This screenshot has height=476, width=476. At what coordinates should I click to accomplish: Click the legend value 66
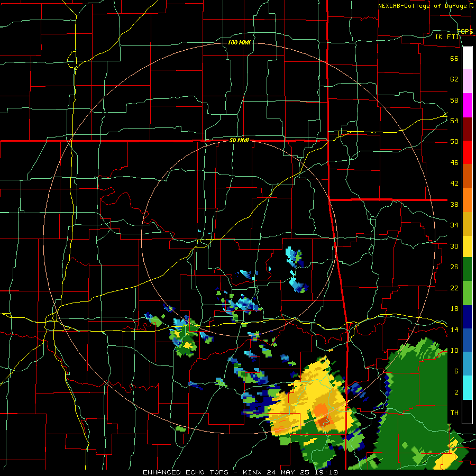click(x=454, y=58)
